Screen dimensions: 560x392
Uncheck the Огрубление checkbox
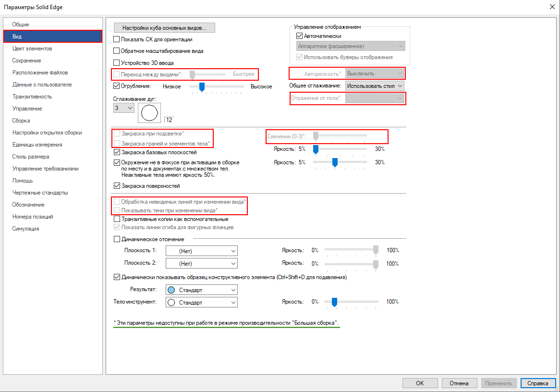(x=116, y=86)
